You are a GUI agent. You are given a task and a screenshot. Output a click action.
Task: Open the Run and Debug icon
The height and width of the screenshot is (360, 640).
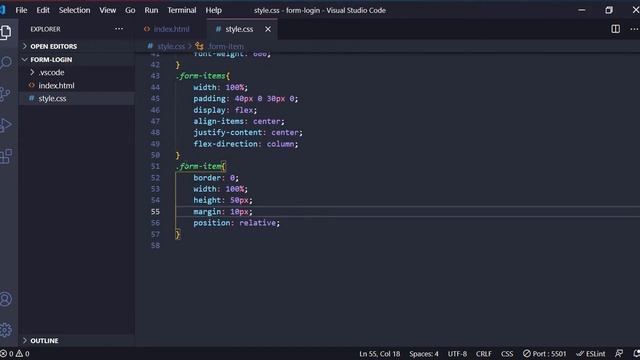pyautogui.click(x=5, y=125)
